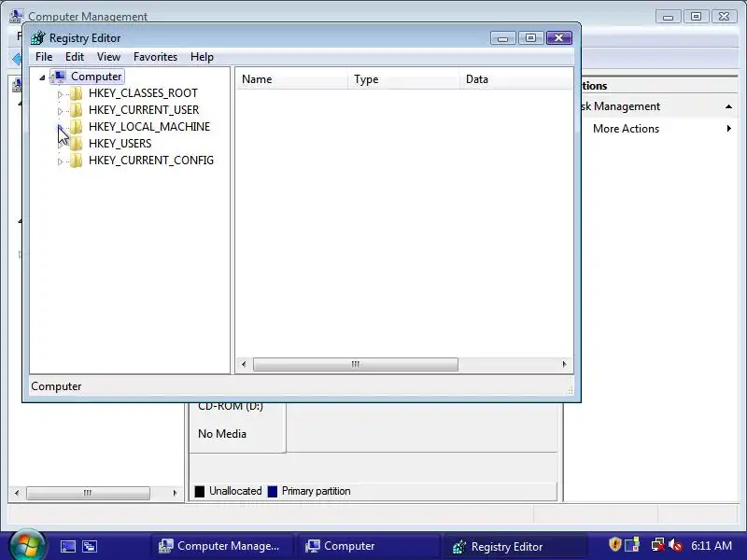
Task: Click the security shield tray icon
Action: coord(615,544)
